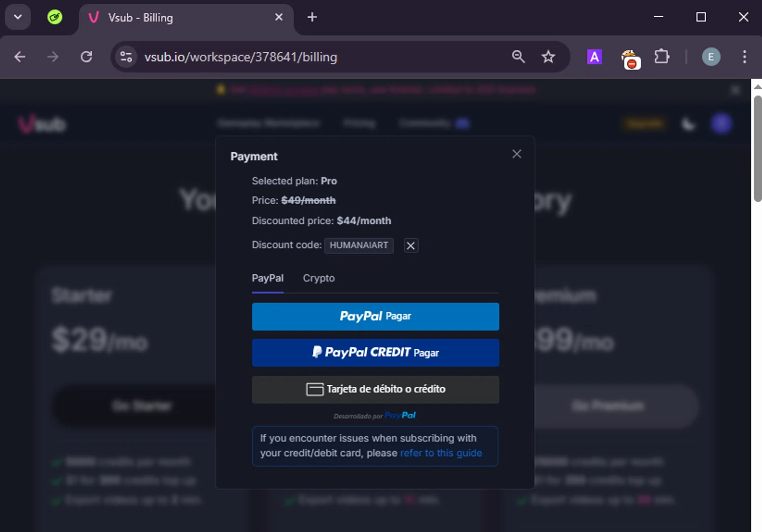Click the Discounted price $44/month text

(x=322, y=221)
